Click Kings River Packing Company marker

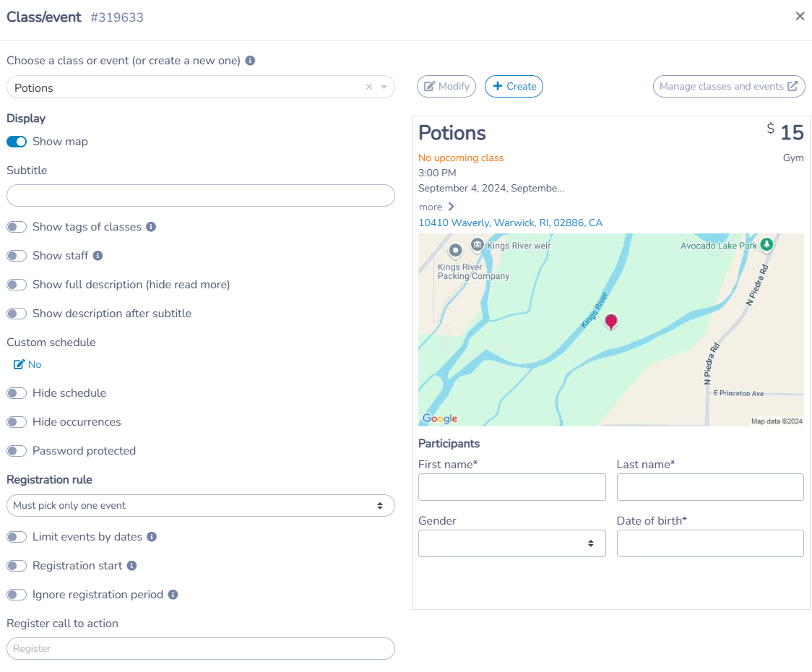point(455,251)
